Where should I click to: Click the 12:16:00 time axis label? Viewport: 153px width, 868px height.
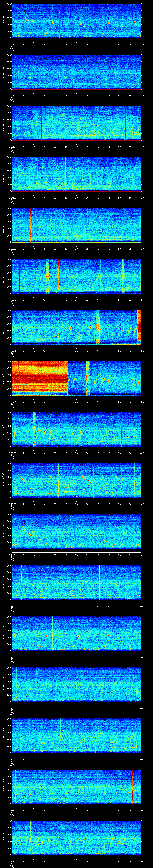(12, 810)
